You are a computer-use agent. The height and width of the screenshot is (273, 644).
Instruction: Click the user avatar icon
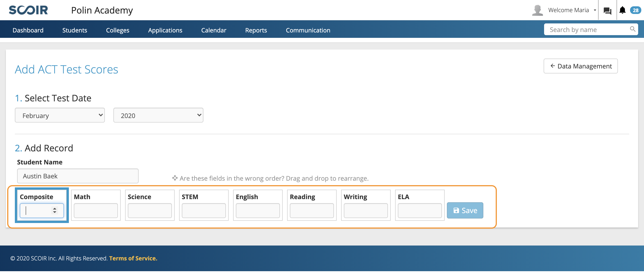click(537, 10)
